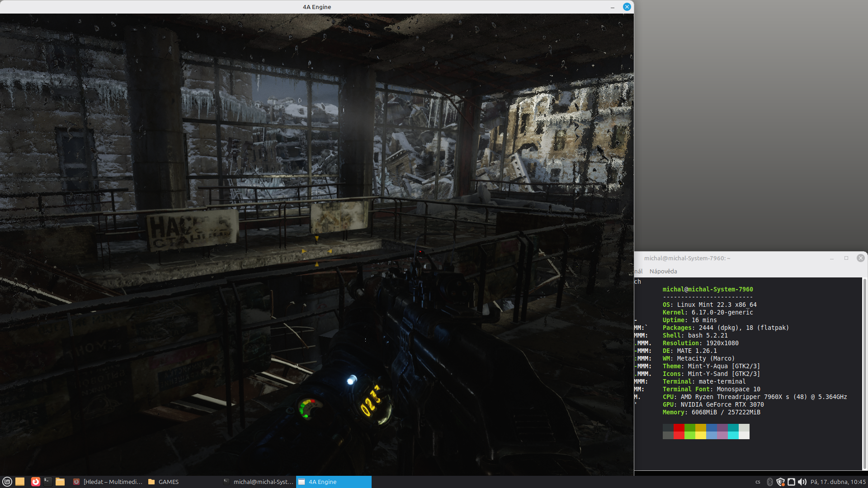Screen dimensions: 868x488
Task: Click the Bluetooth tray icon
Action: pyautogui.click(x=770, y=482)
